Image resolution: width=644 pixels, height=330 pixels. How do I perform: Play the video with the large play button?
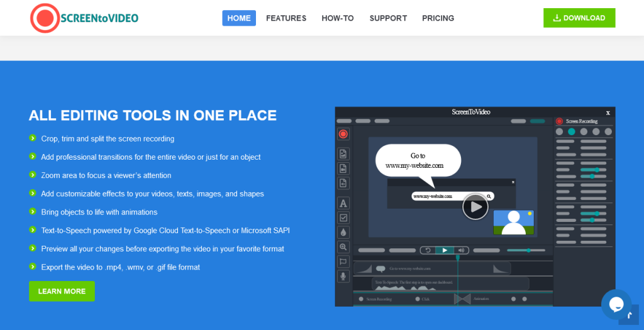click(475, 206)
